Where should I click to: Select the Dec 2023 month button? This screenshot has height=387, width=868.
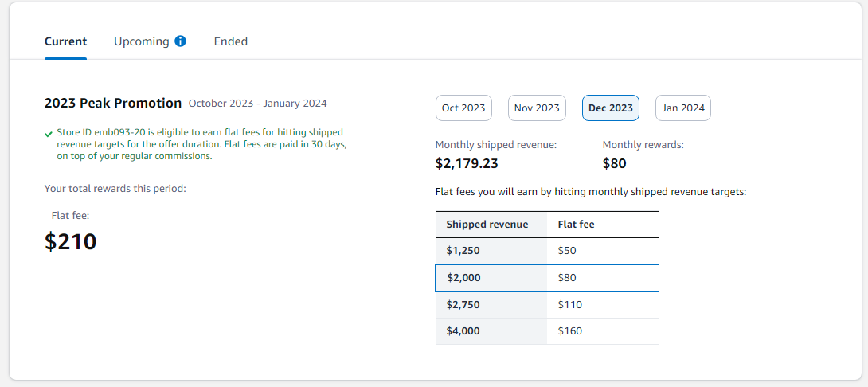point(611,108)
